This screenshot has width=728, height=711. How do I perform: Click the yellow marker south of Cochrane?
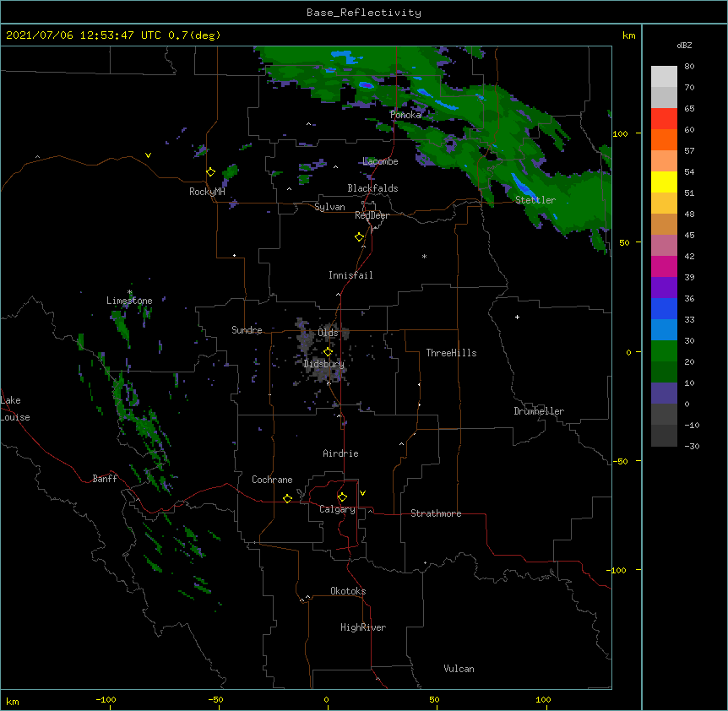coord(287,498)
